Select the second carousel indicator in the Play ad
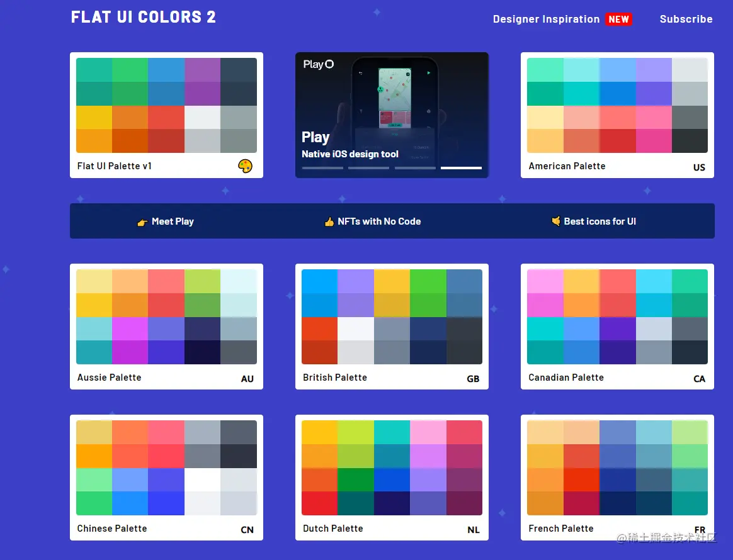This screenshot has width=733, height=560. (x=368, y=167)
